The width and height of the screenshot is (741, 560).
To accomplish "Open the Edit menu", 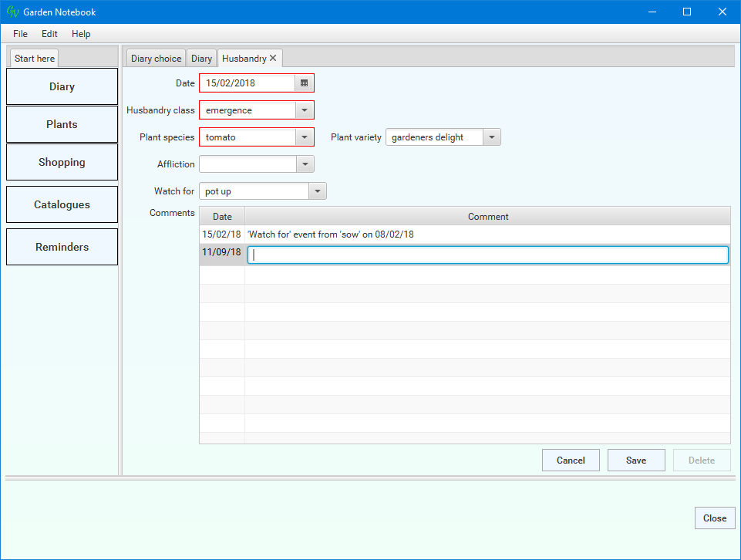I will 49,34.
